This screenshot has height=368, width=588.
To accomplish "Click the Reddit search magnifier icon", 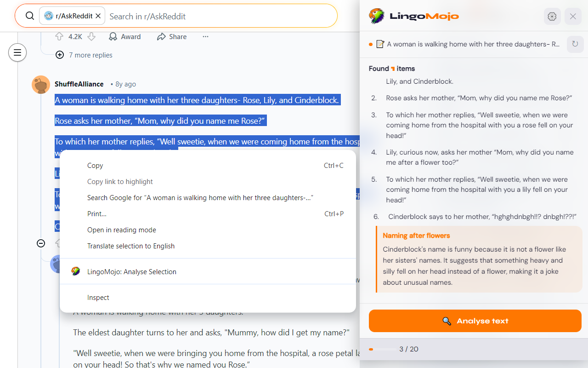I will (30, 16).
